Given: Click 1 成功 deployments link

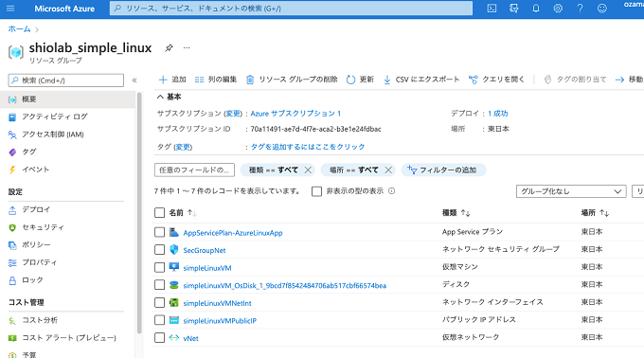Looking at the screenshot, I should (498, 114).
